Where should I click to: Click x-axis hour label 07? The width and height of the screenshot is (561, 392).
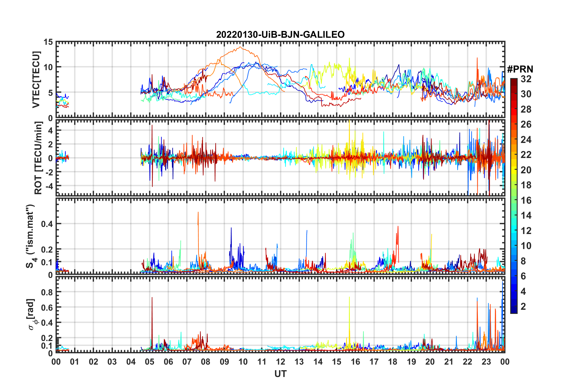pos(187,362)
